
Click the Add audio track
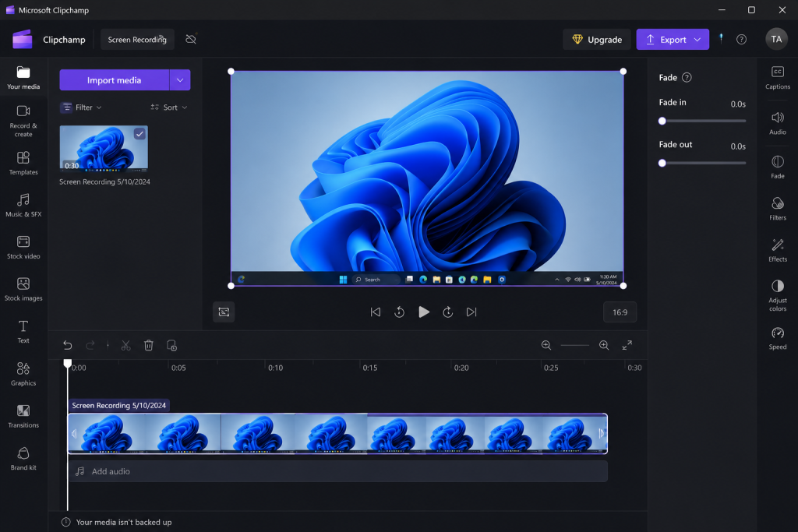338,471
